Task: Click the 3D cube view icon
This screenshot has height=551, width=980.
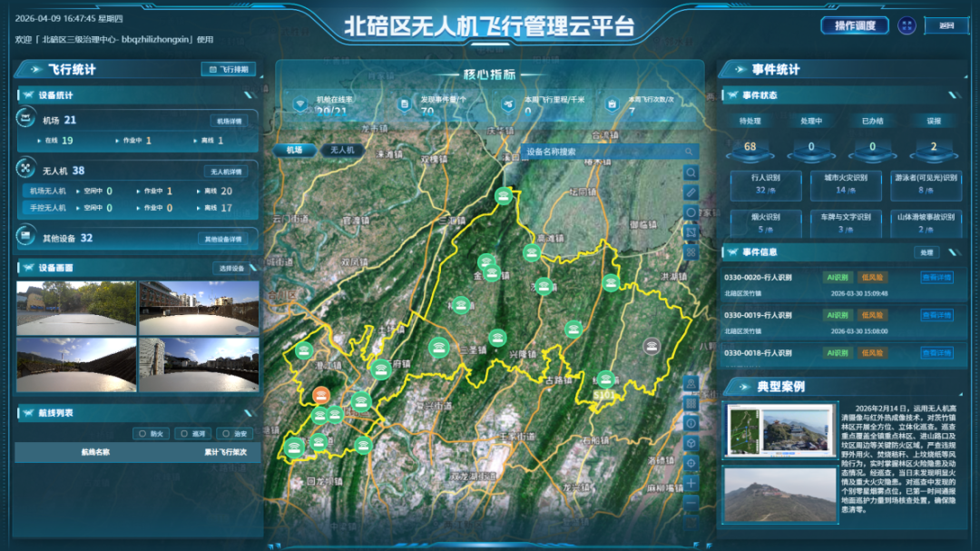Action: click(691, 443)
